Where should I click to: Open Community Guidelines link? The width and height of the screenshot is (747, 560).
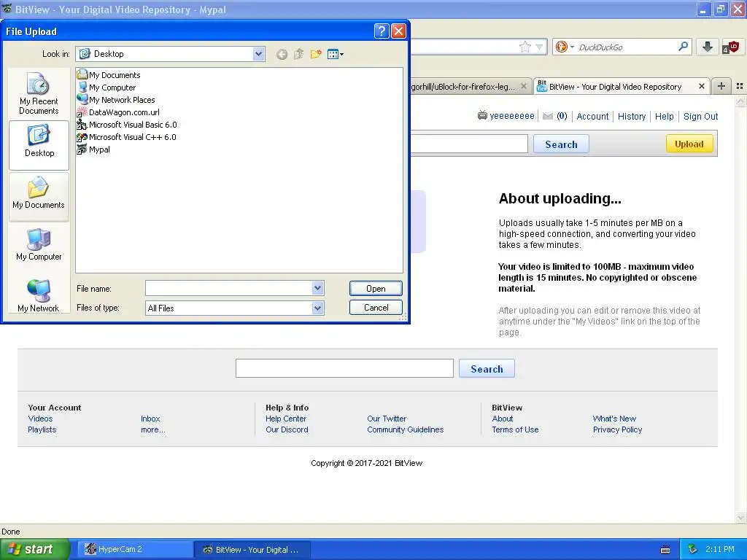405,429
